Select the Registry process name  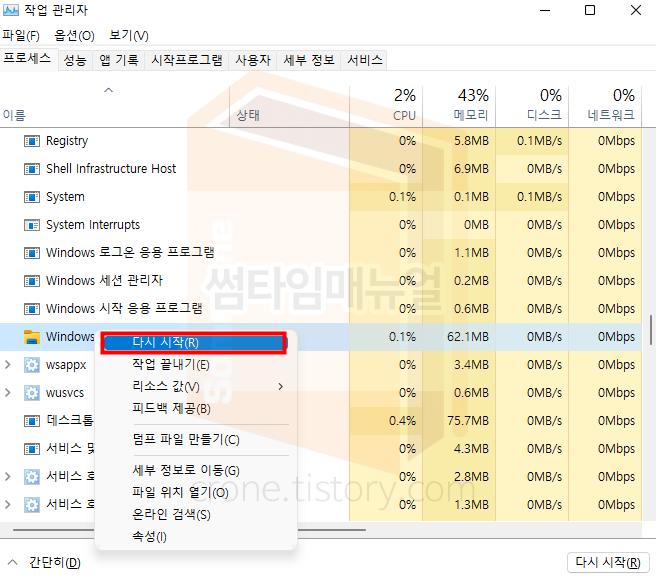pos(67,141)
